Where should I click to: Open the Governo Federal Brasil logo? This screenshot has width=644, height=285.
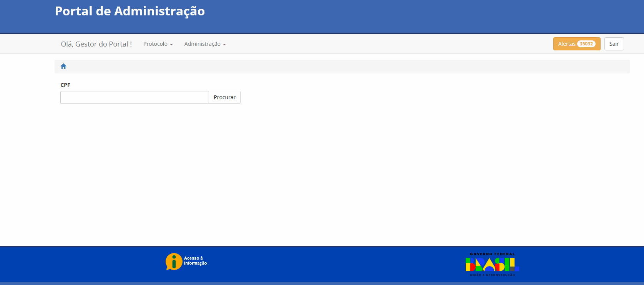click(492, 264)
